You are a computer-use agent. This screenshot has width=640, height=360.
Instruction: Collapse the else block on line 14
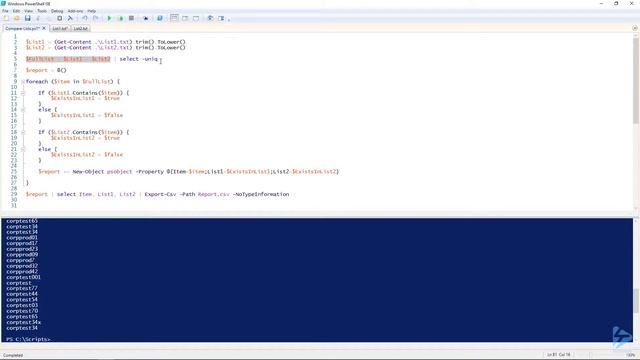pos(23,110)
